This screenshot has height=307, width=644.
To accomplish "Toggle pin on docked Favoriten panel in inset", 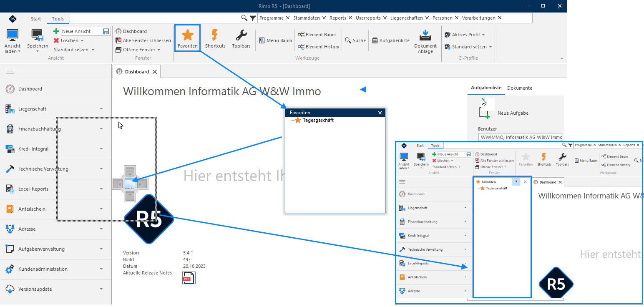I will pyautogui.click(x=516, y=182).
